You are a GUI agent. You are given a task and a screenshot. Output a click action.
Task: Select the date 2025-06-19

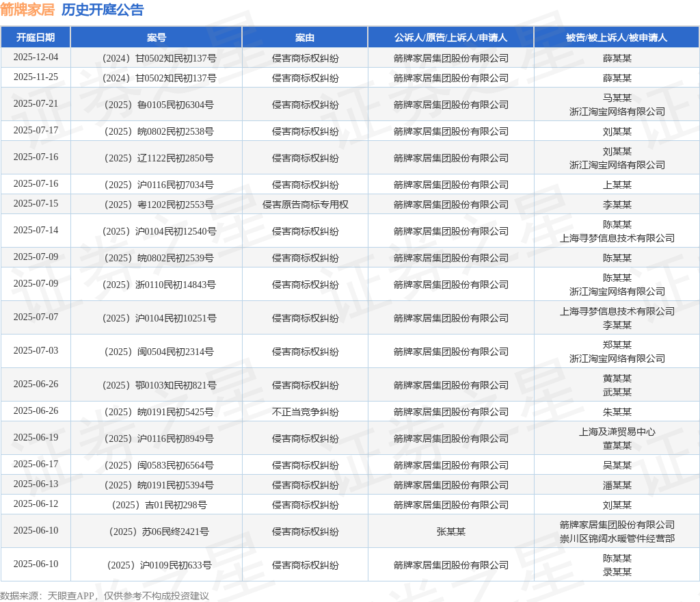click(36, 438)
